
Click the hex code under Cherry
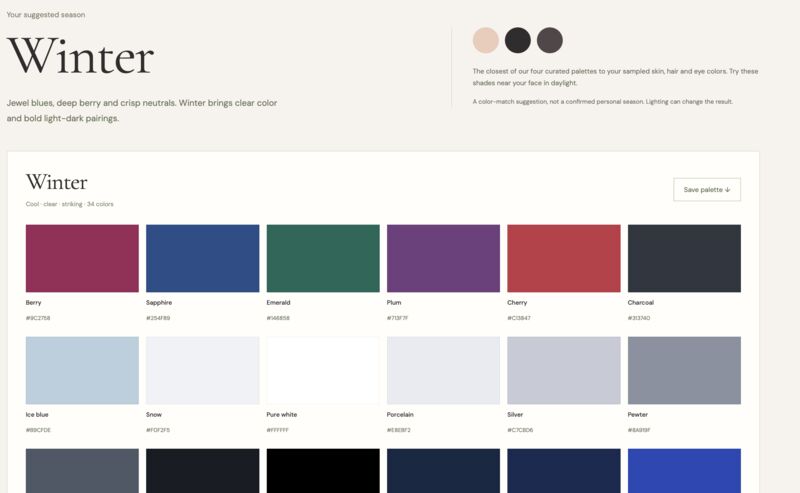tap(519, 318)
